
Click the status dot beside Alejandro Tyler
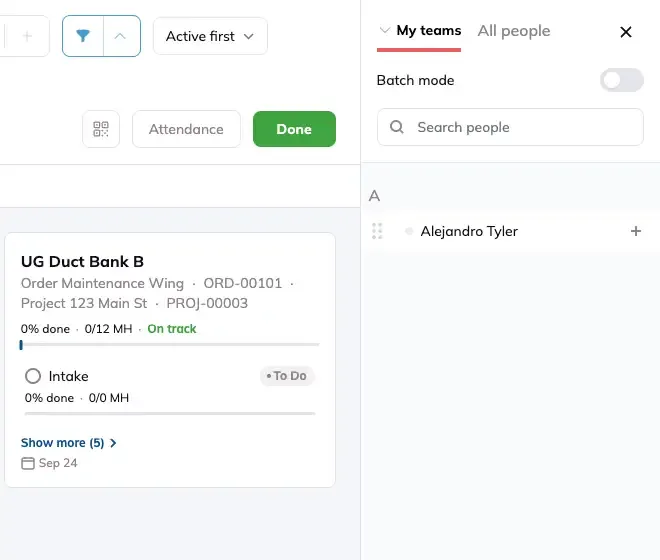(408, 231)
